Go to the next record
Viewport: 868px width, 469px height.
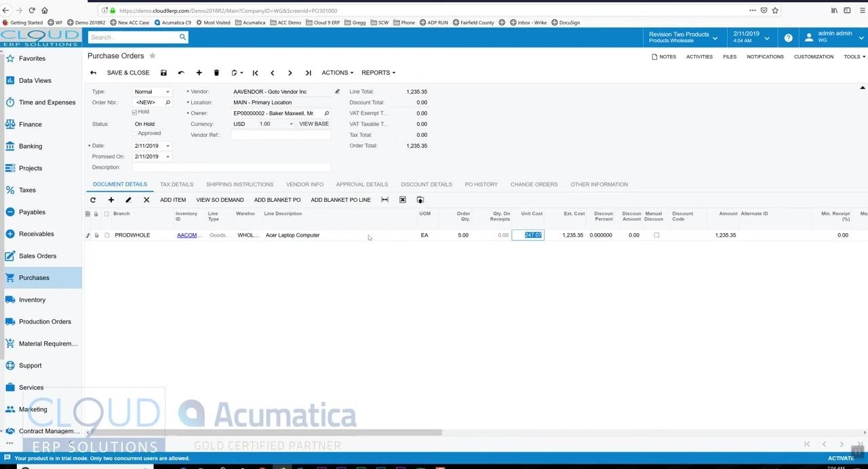pyautogui.click(x=290, y=73)
